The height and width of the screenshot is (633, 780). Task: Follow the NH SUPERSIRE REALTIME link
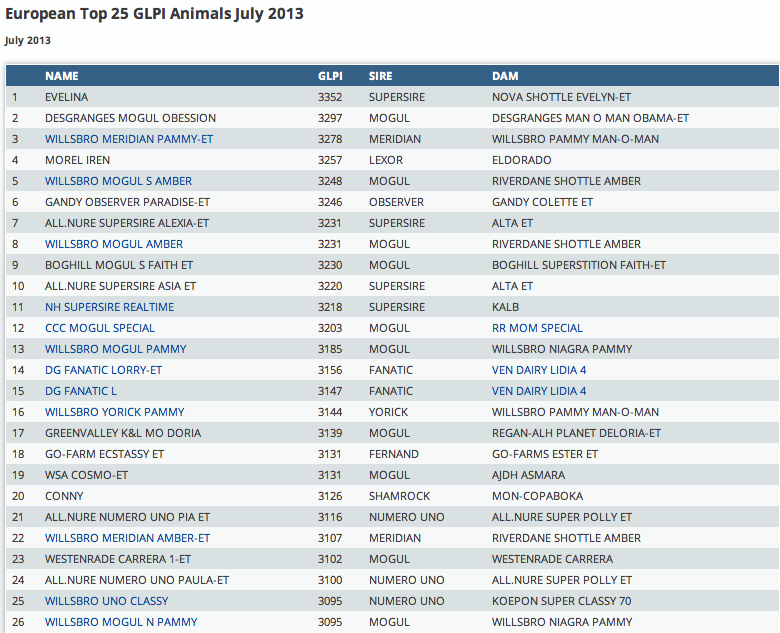pos(109,307)
